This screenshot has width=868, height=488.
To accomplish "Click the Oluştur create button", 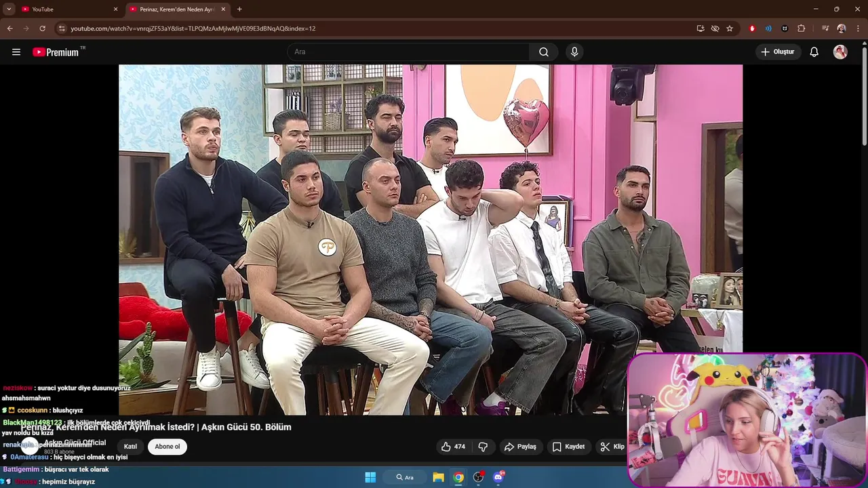I will pos(778,52).
